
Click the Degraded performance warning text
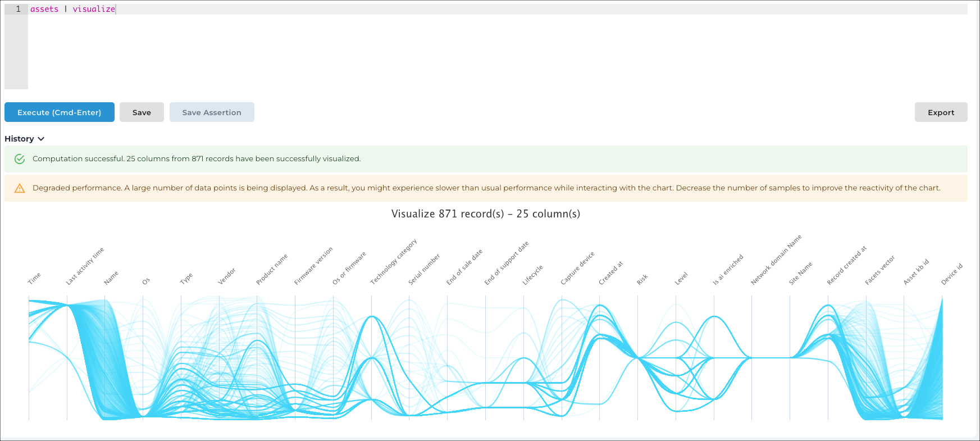(x=486, y=188)
